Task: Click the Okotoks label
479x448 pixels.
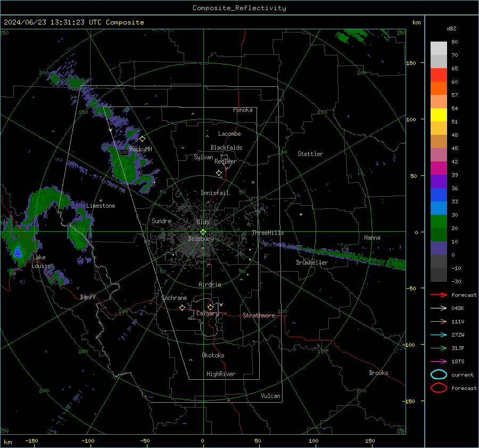Action: (x=213, y=355)
